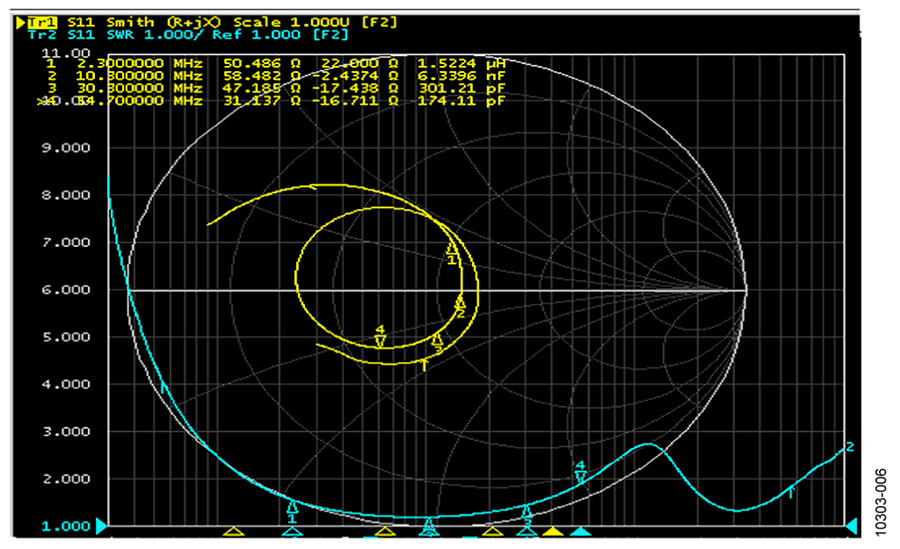This screenshot has width=900, height=549.
Task: Click marker 4 on the yellow Smith trace
Action: tap(380, 337)
